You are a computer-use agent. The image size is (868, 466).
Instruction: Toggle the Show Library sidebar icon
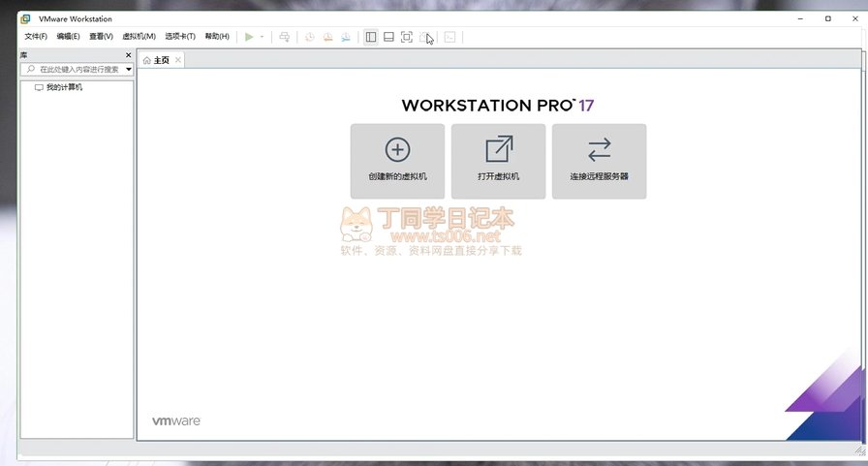click(x=371, y=37)
